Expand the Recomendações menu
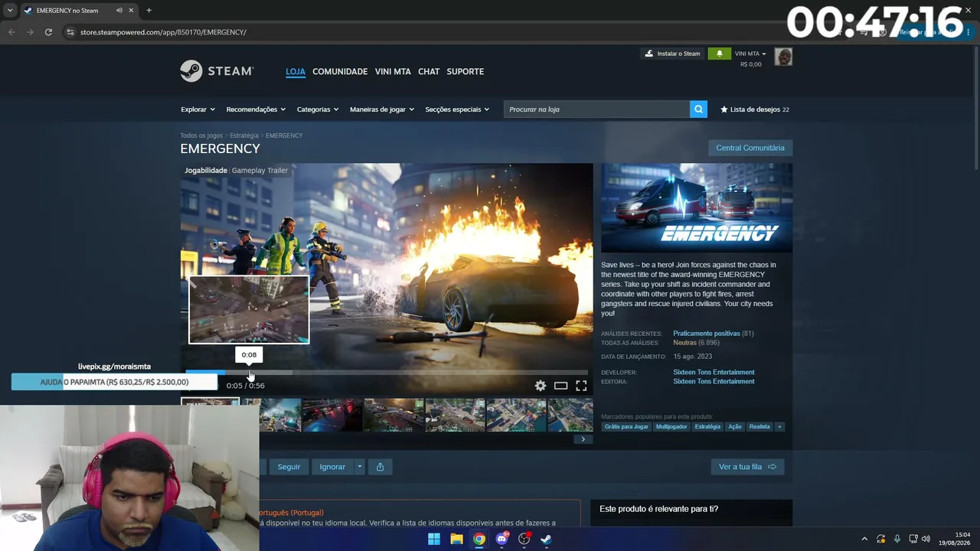The width and height of the screenshot is (980, 551). tap(256, 109)
